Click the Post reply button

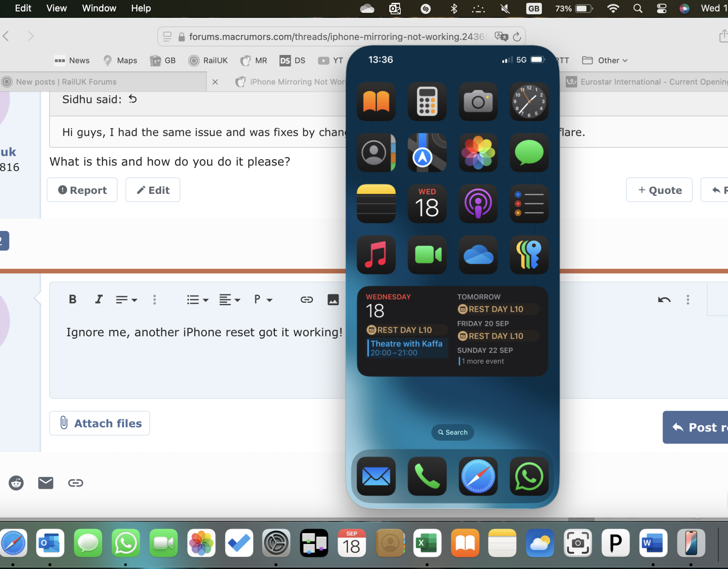[x=695, y=427]
